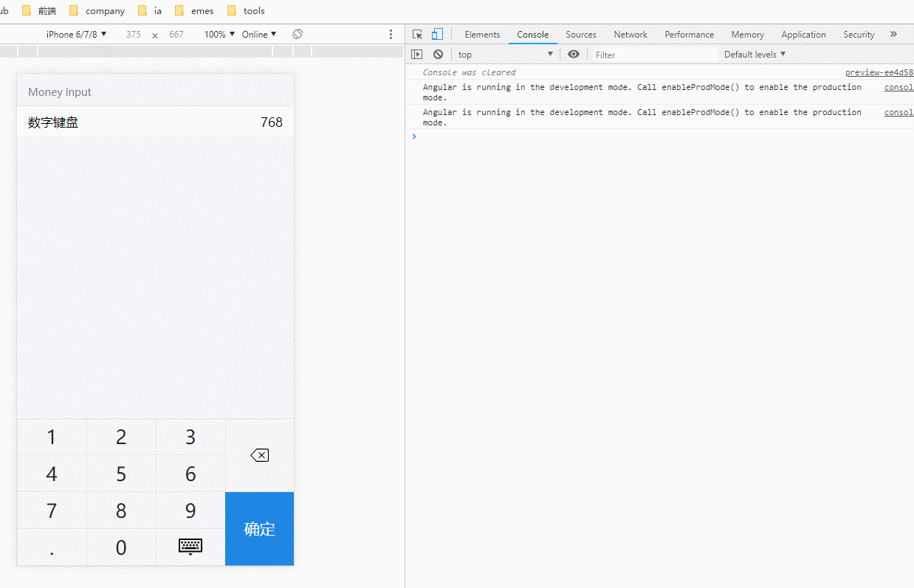Click the show console sidebar icon
This screenshot has width=914, height=588.
click(x=417, y=54)
